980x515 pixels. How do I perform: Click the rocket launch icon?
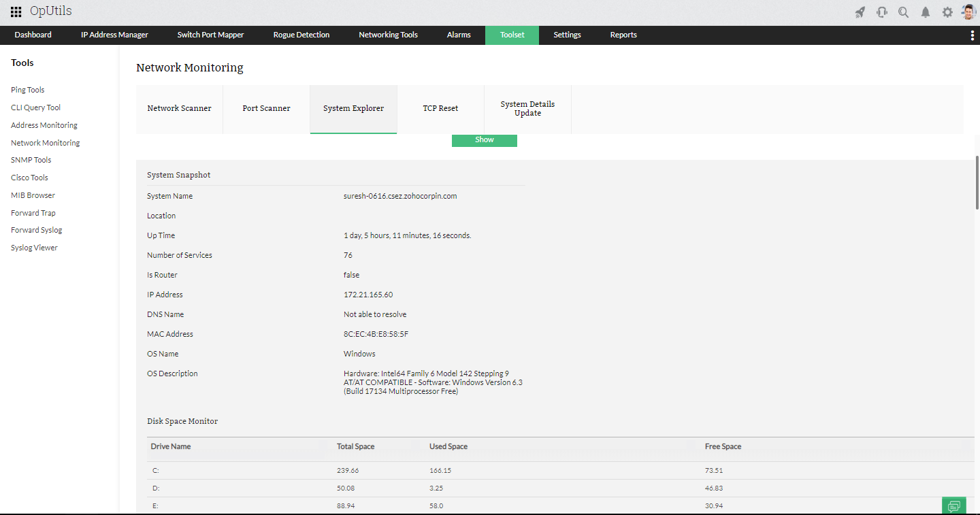click(860, 12)
